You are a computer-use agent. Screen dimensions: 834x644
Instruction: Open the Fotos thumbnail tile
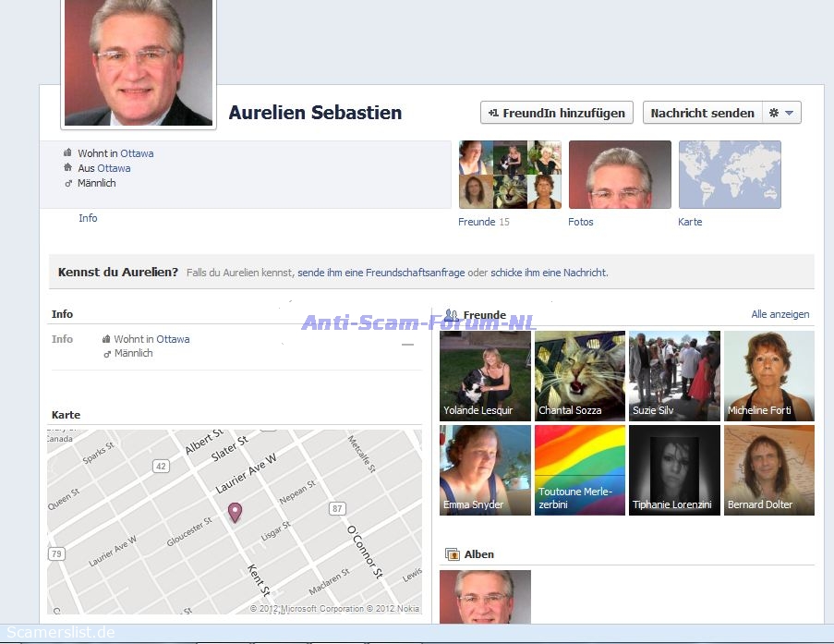[620, 175]
